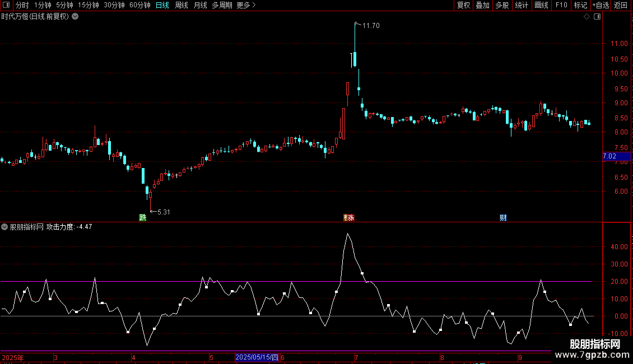Screen dimensions: 633x364
Task: Click the 11.00 price scale value
Action: point(619,44)
